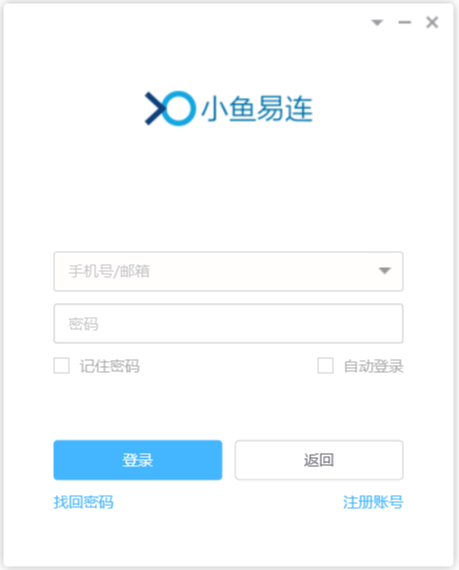This screenshot has width=459, height=570.
Task: Click the 自动登录 label text
Action: pyautogui.click(x=374, y=366)
